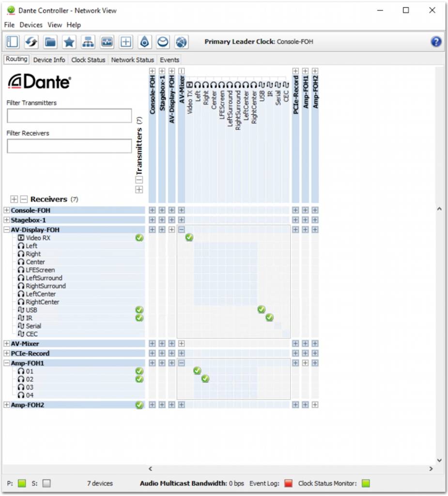
Task: Click the green check beside Amp-FOH1 02
Action: [139, 379]
